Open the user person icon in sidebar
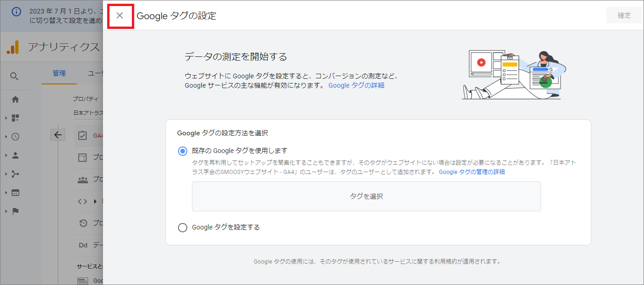644x285 pixels. (15, 155)
